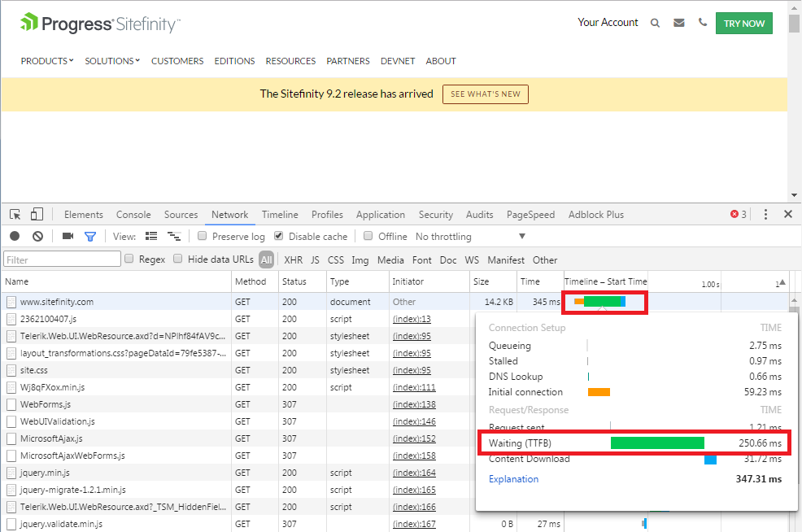
Task: Type in the network Filter input field
Action: 61,258
